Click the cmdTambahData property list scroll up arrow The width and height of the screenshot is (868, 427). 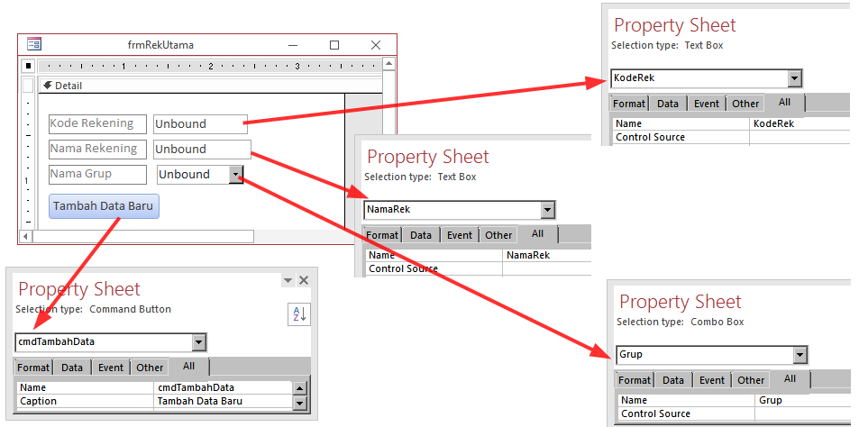pyautogui.click(x=299, y=388)
